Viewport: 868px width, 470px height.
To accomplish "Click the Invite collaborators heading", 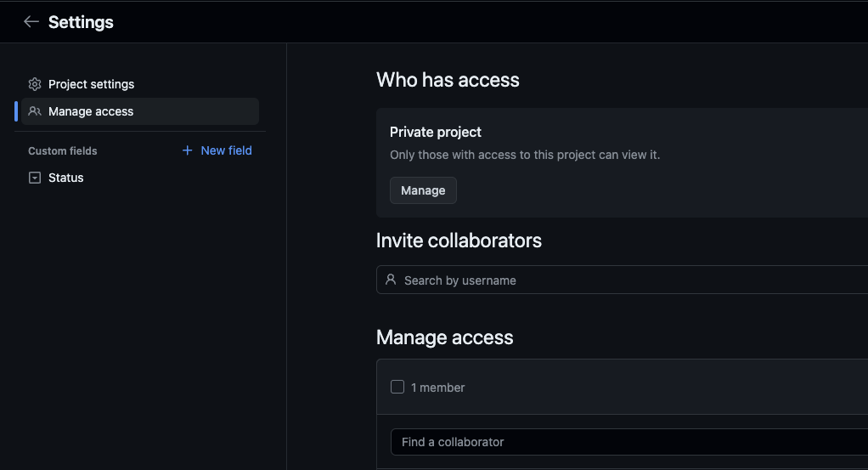I will click(459, 241).
